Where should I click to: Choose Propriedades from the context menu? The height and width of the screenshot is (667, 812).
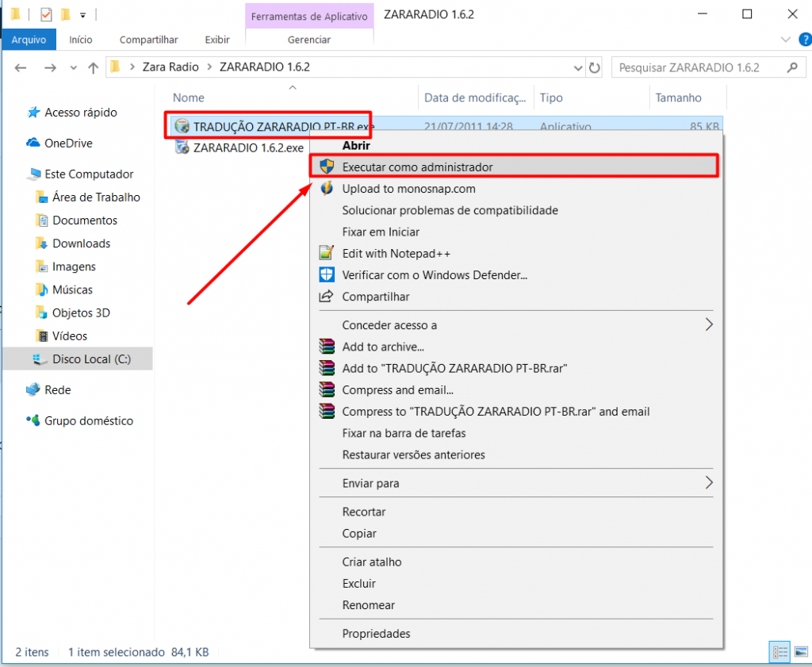(376, 634)
